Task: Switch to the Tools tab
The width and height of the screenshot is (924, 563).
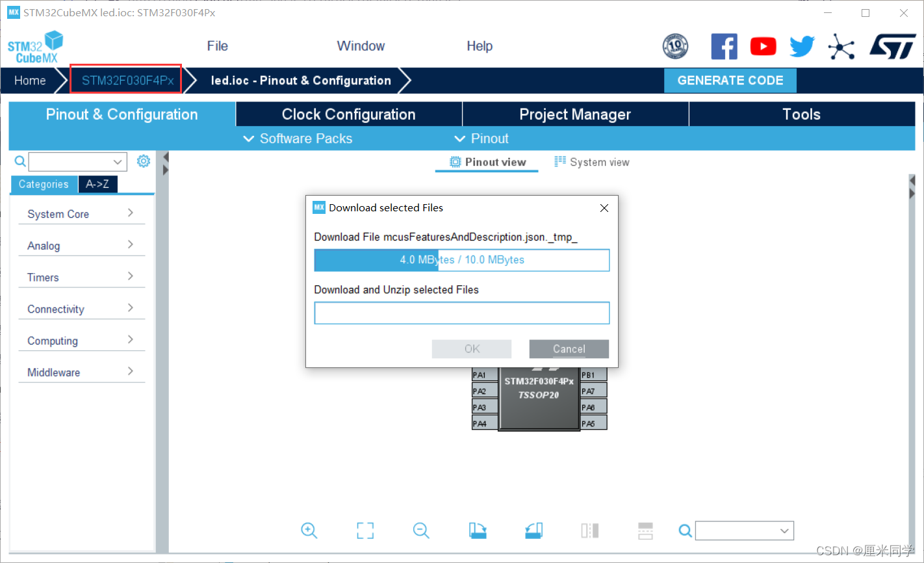Action: tap(802, 114)
